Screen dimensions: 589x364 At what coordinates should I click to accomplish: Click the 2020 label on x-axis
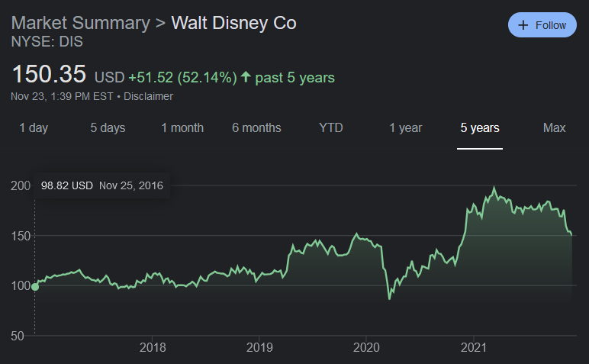[366, 348]
